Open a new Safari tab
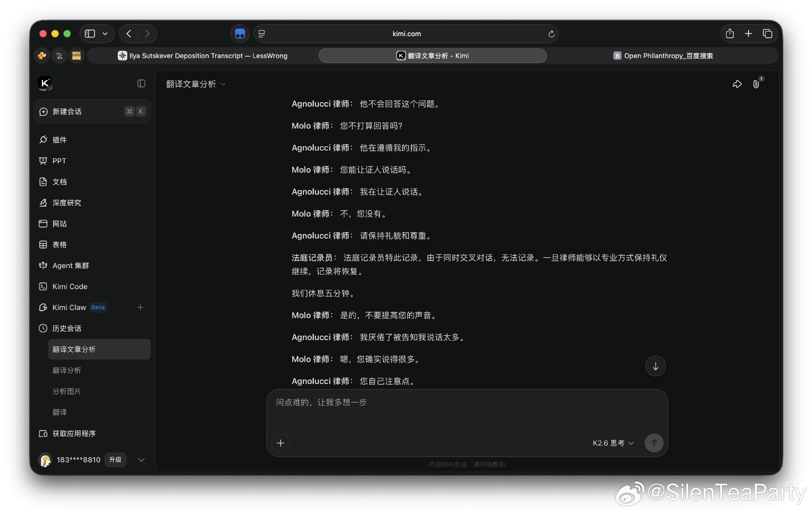Image resolution: width=812 pixels, height=514 pixels. pos(748,34)
